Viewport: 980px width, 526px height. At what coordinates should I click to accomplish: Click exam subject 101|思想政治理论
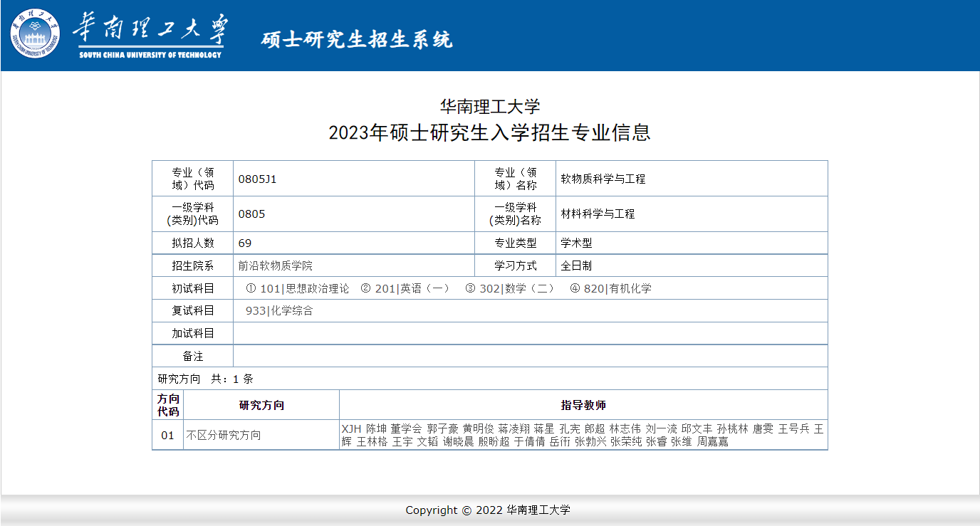click(305, 288)
